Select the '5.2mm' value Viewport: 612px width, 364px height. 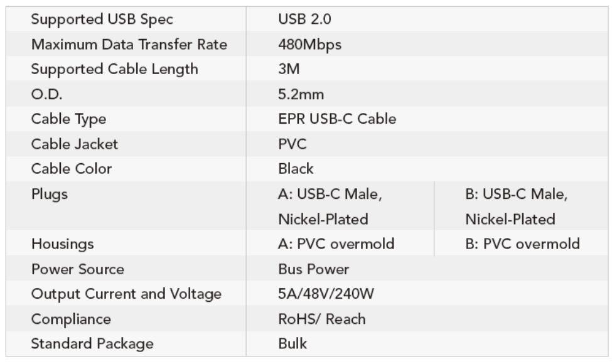tap(301, 94)
